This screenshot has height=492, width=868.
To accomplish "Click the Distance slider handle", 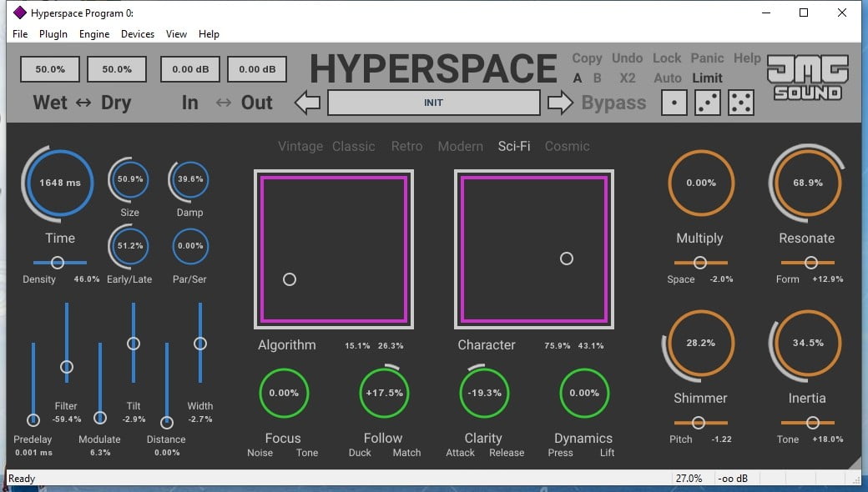I will coord(167,422).
